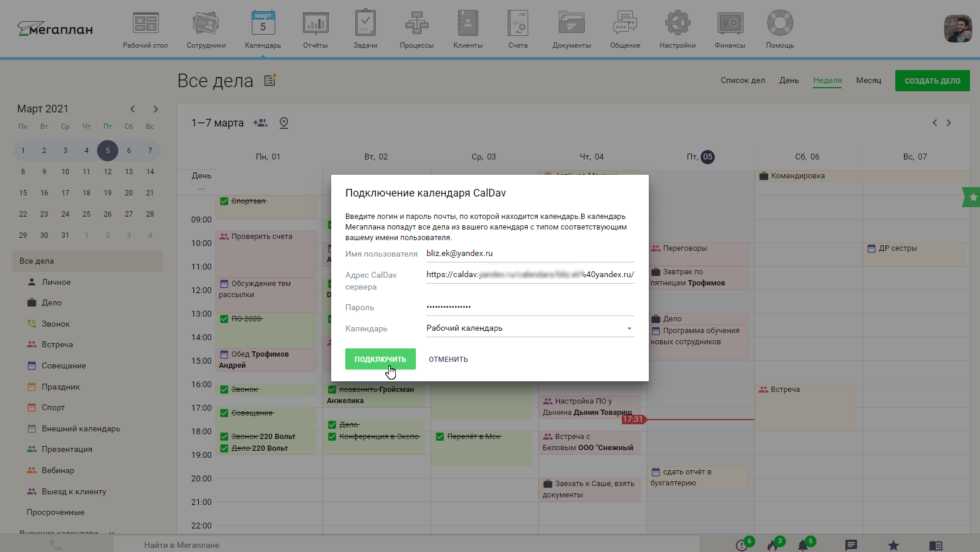
Task: Click the add participants icon near 1–7 марта
Action: [260, 122]
